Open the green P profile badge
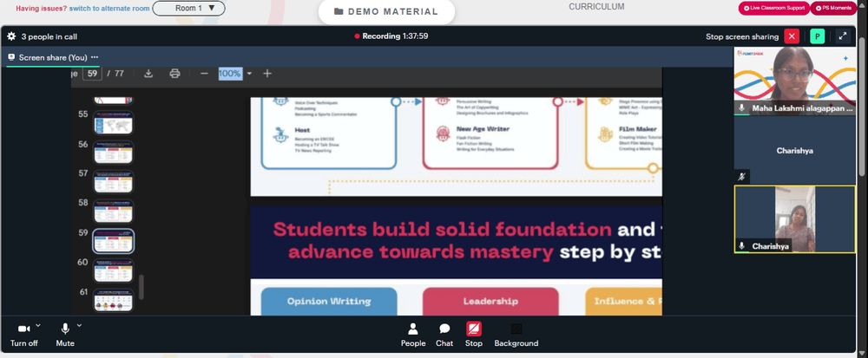The width and height of the screenshot is (868, 358). tap(817, 36)
